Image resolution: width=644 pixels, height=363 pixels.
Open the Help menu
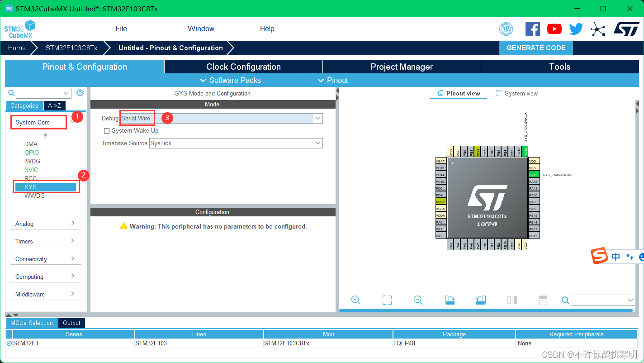267,29
